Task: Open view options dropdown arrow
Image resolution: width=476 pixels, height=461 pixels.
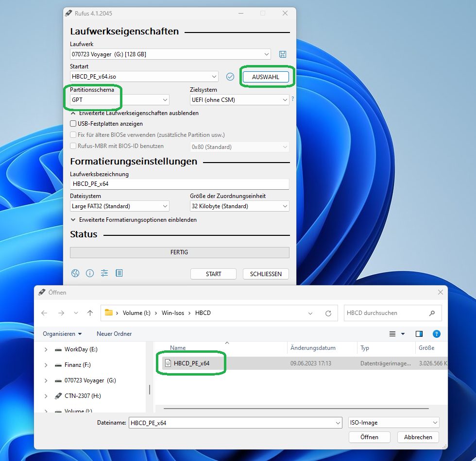Action: (x=403, y=334)
